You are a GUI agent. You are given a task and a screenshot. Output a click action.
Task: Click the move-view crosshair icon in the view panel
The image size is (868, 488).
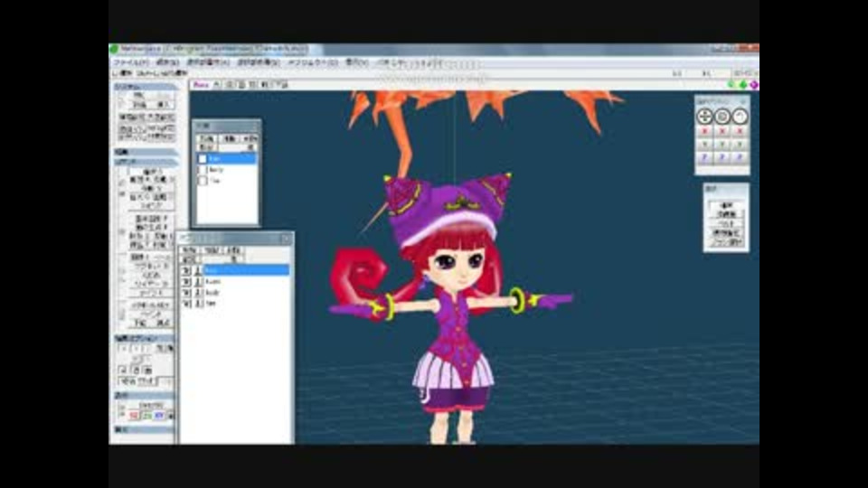(704, 117)
